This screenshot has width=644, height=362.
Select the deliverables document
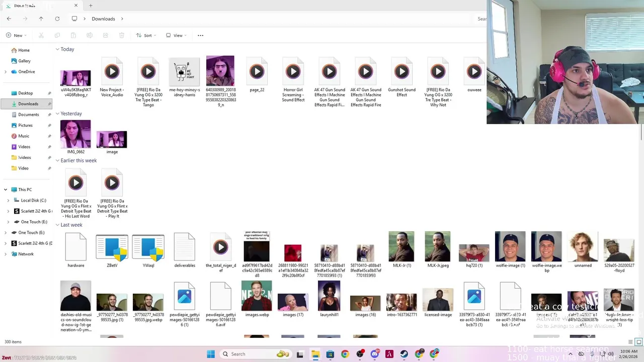pos(184,250)
